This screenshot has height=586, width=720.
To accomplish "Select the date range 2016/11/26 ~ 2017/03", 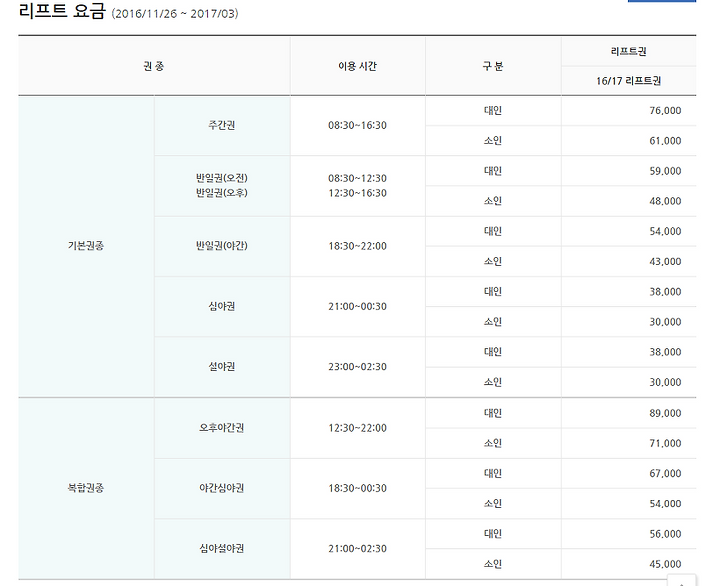I will 175,14.
